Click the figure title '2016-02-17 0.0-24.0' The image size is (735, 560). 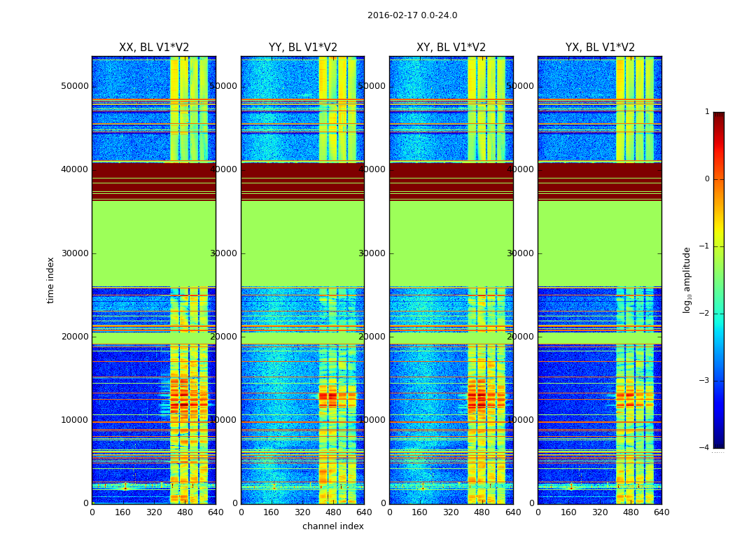(412, 15)
